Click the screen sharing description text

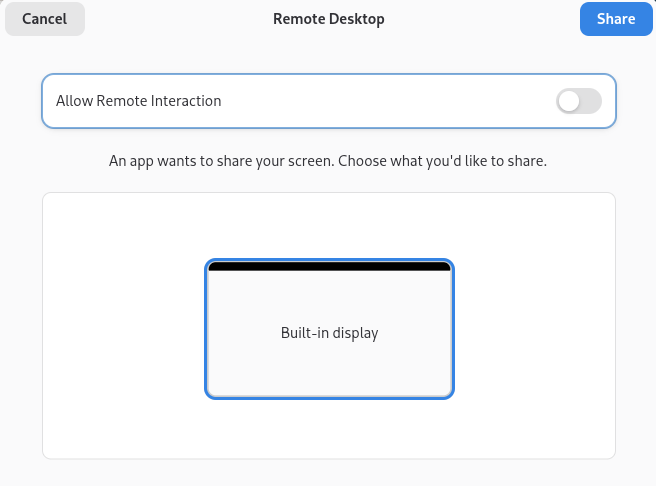tap(328, 161)
